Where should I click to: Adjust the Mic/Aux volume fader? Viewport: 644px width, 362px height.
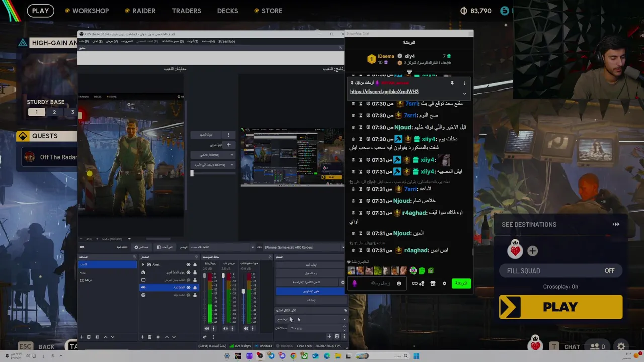(204, 275)
